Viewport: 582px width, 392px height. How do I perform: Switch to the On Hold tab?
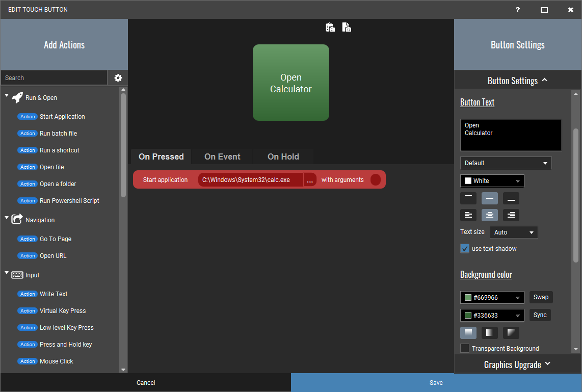(x=283, y=157)
